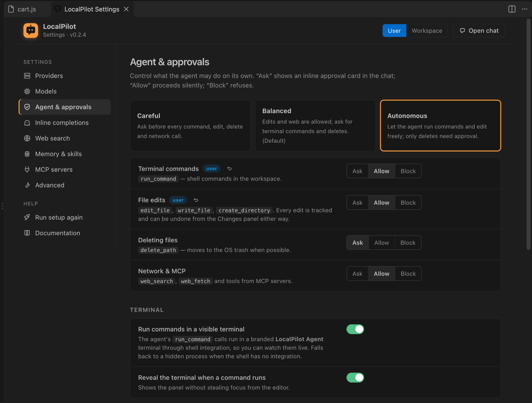
Task: Set File edits to Block
Action: [x=408, y=203]
